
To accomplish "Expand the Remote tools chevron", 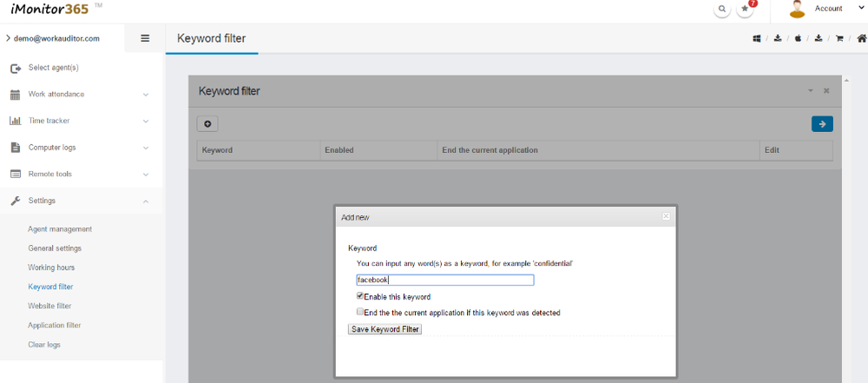I will [x=146, y=174].
